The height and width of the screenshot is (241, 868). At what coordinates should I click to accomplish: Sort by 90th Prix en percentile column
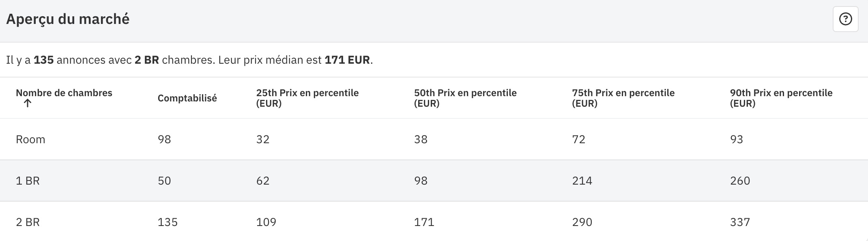pos(781,98)
